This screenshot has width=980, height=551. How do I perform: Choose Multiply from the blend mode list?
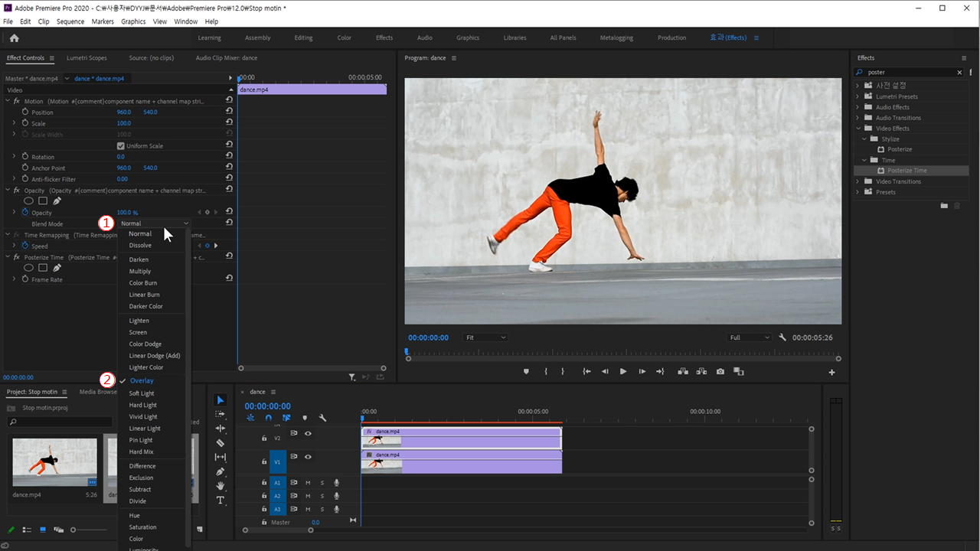pos(140,272)
